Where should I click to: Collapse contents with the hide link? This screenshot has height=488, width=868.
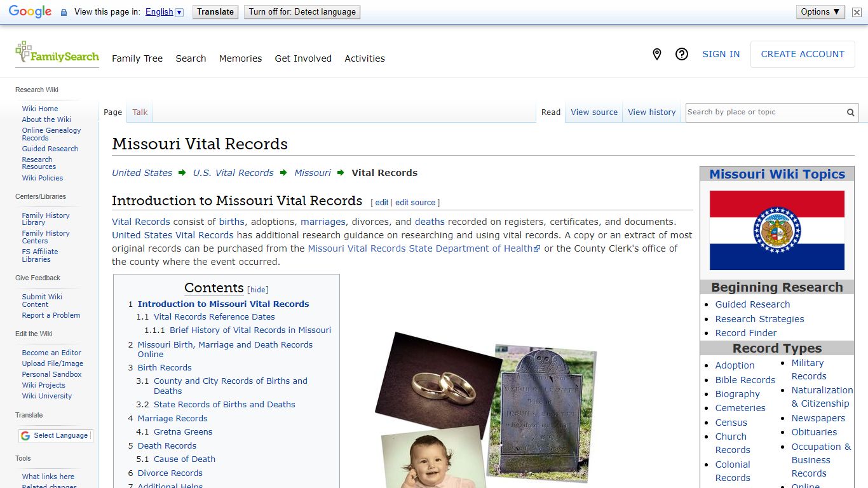point(258,289)
